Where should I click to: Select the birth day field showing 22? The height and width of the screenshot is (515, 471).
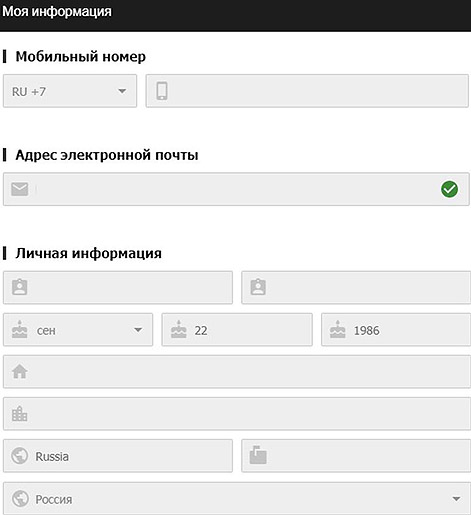[237, 330]
